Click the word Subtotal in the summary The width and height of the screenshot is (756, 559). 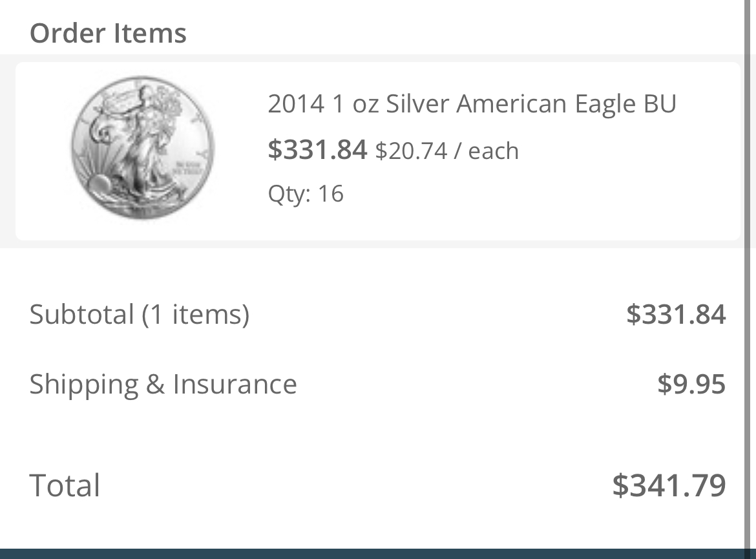tap(81, 314)
